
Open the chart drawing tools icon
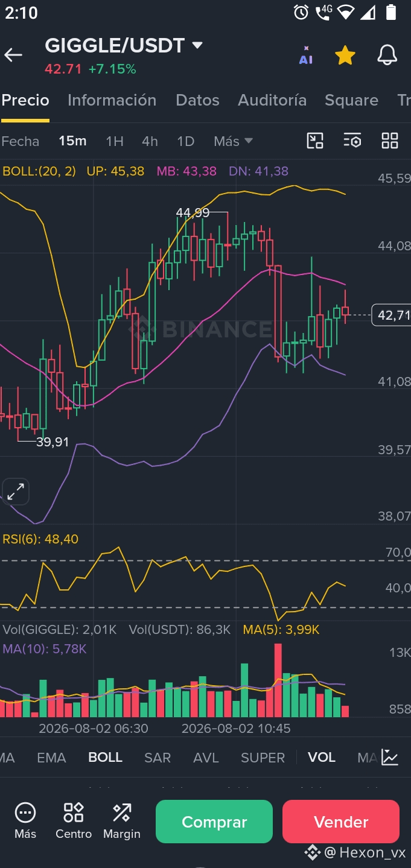pyautogui.click(x=315, y=141)
